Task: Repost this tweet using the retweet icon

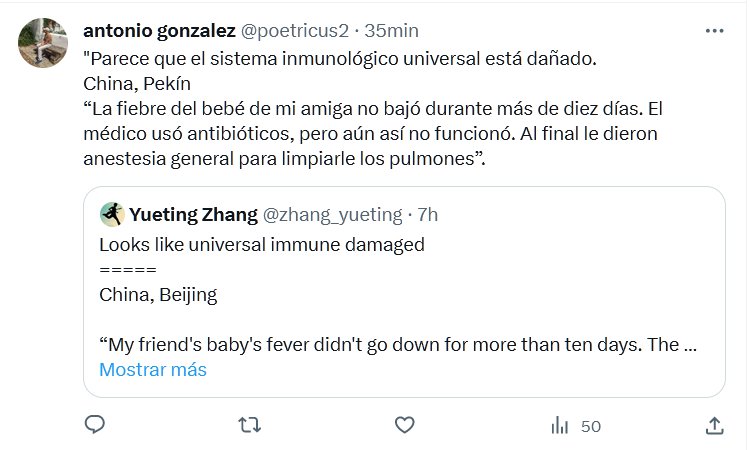Action: coord(250,425)
